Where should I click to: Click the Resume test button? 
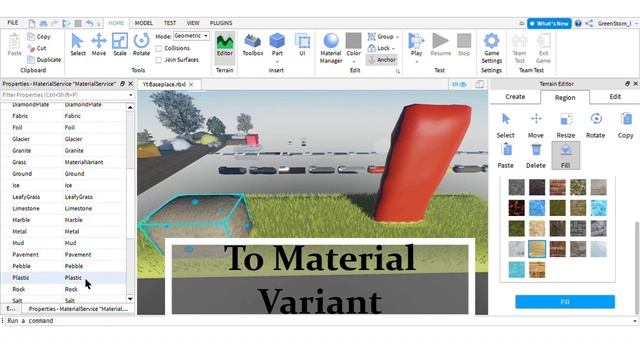click(x=440, y=45)
